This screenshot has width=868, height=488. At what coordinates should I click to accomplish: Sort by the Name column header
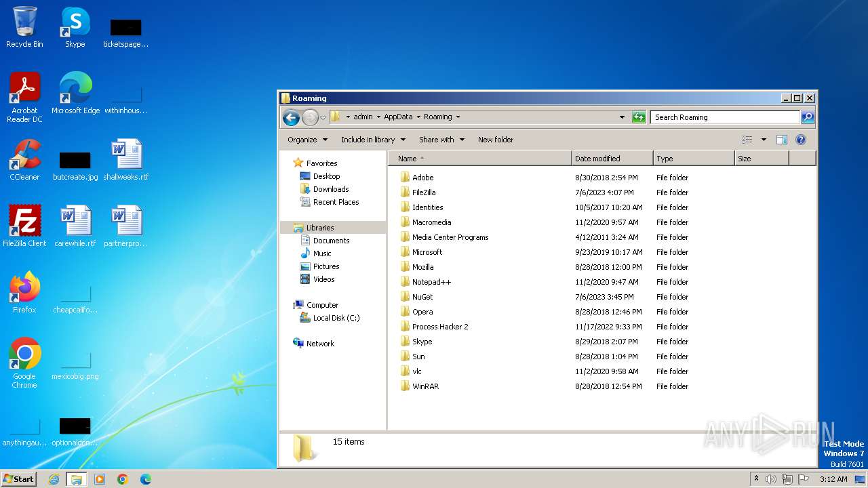click(480, 159)
